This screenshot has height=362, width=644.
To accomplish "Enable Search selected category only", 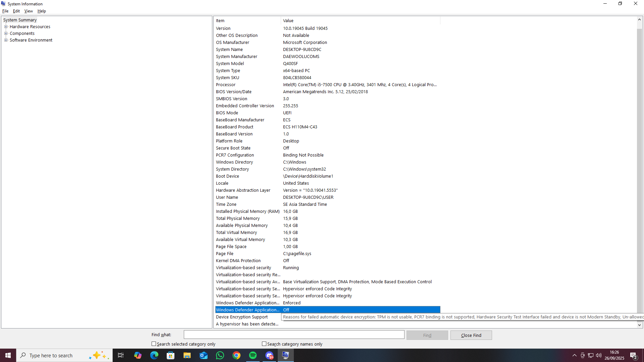I will point(154,344).
